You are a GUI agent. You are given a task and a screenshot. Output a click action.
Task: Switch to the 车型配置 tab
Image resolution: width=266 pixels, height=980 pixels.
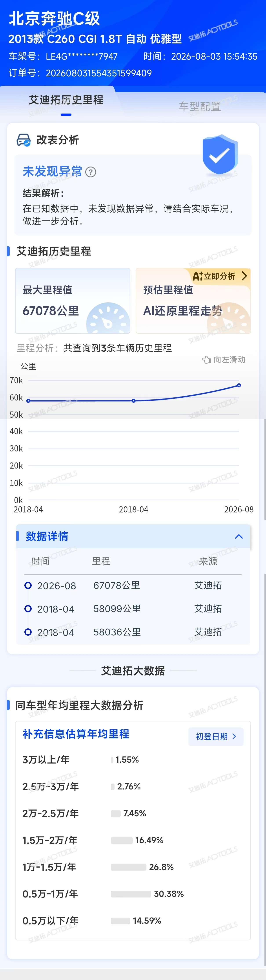[x=200, y=106]
